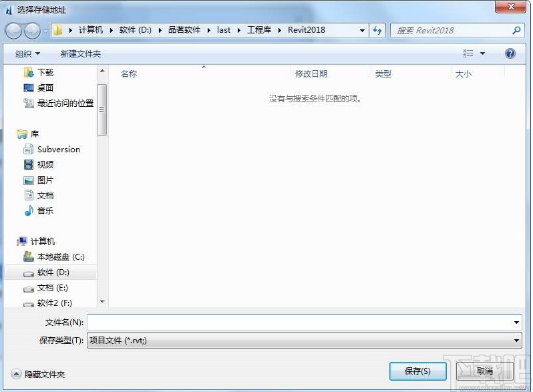Open recent locations dropdown beside nav arrows
Screen dimensions: 533x392
45,31
